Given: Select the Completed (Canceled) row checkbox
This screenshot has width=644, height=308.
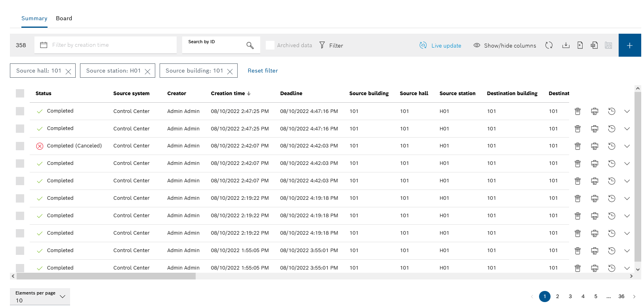Looking at the screenshot, I should 20,146.
